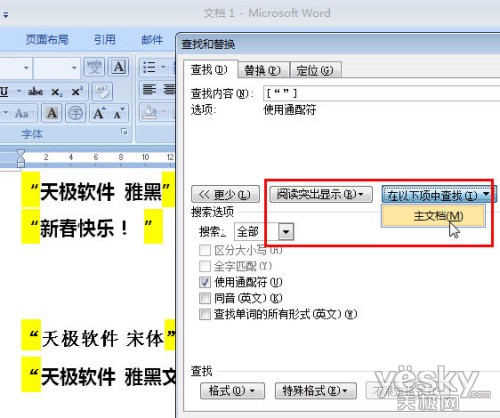The height and width of the screenshot is (418, 500).
Task: Shrink the font size
Action: (119, 113)
